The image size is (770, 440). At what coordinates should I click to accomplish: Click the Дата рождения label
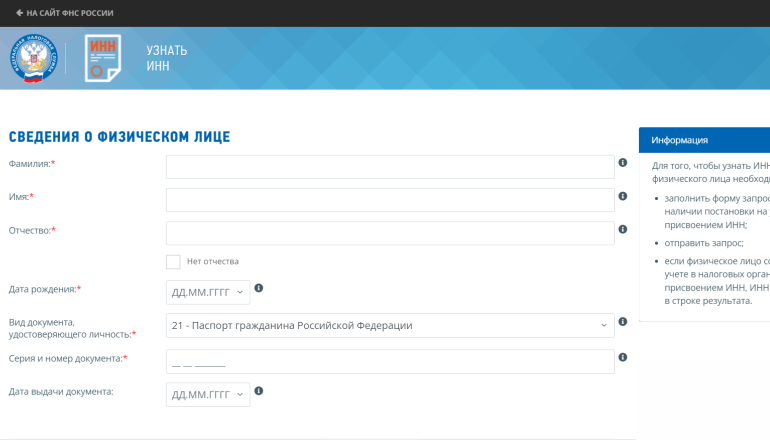point(45,289)
